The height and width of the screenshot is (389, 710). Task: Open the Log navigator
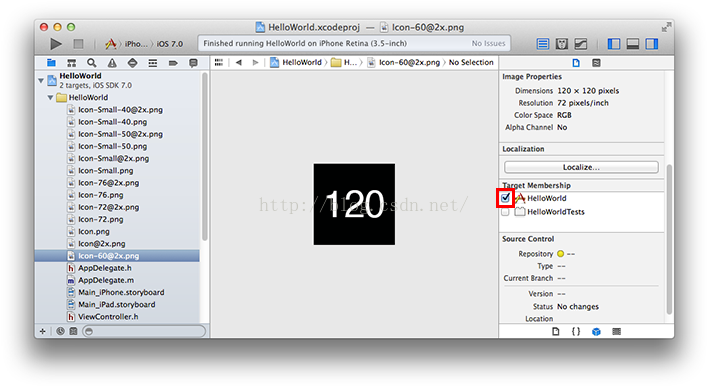tap(193, 62)
